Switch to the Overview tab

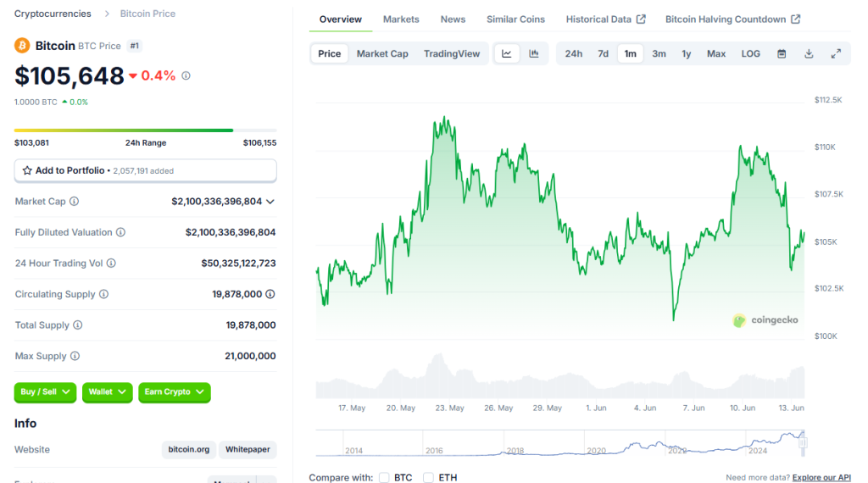[341, 19]
